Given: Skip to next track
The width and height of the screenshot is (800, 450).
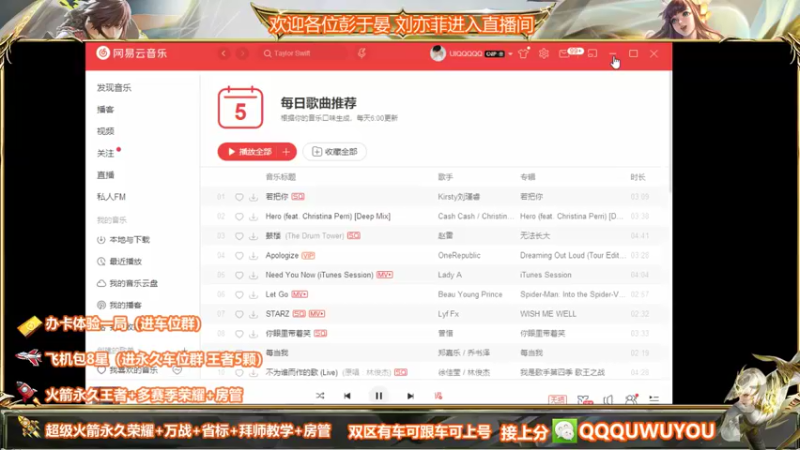Looking at the screenshot, I should pos(410,396).
